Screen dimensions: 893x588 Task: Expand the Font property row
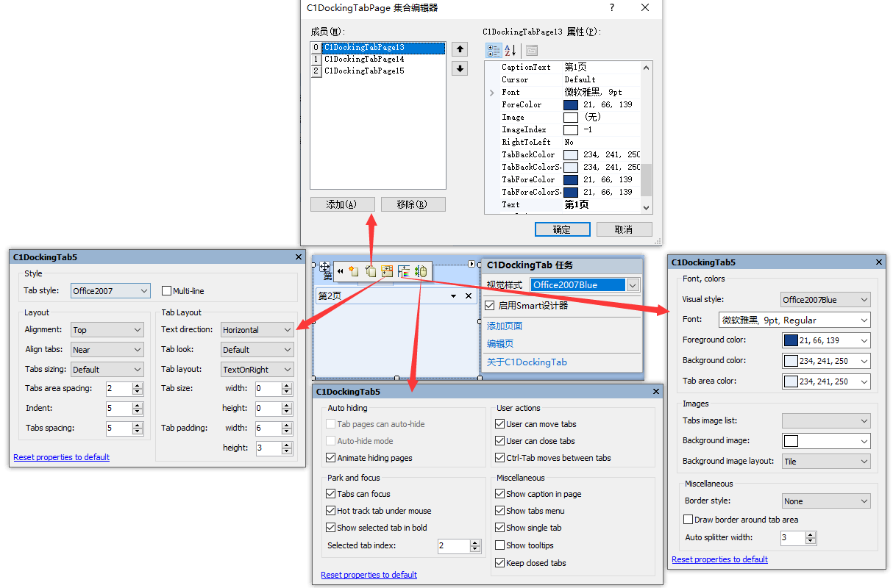coord(491,93)
